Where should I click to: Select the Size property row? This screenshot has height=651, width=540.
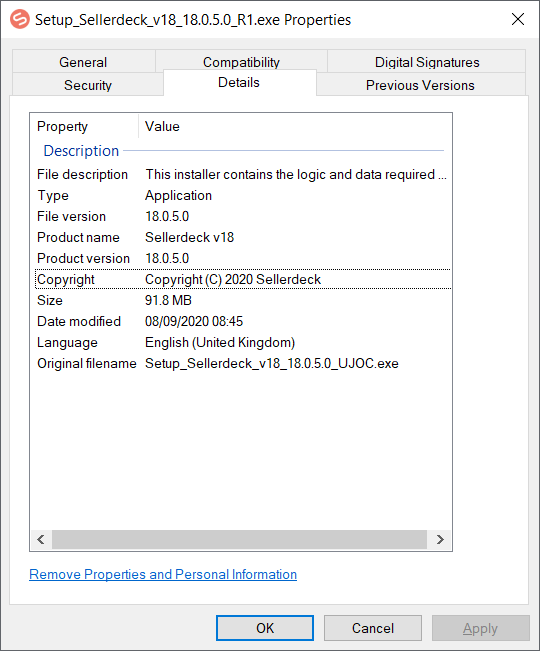[242, 300]
